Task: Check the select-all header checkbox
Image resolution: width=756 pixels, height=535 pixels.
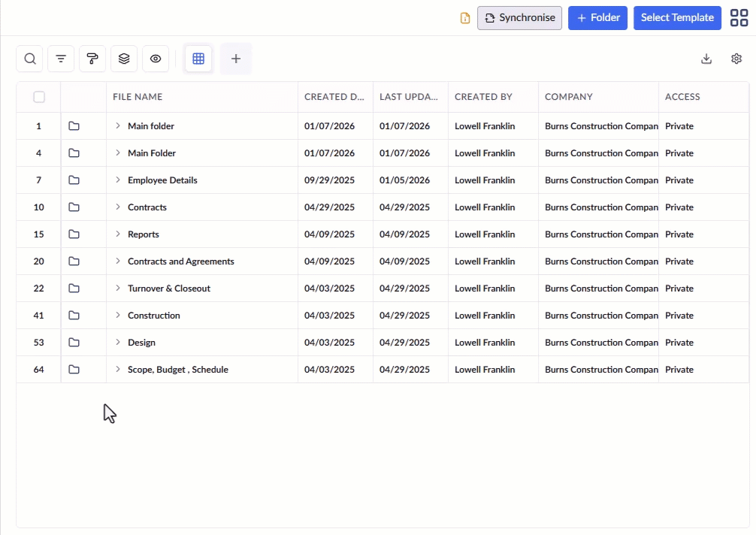Action: 39,97
